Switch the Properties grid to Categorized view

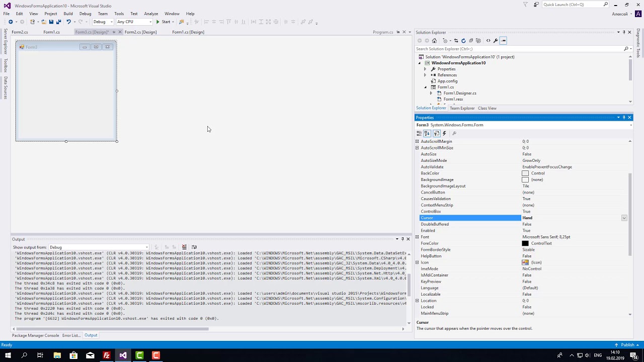419,133
